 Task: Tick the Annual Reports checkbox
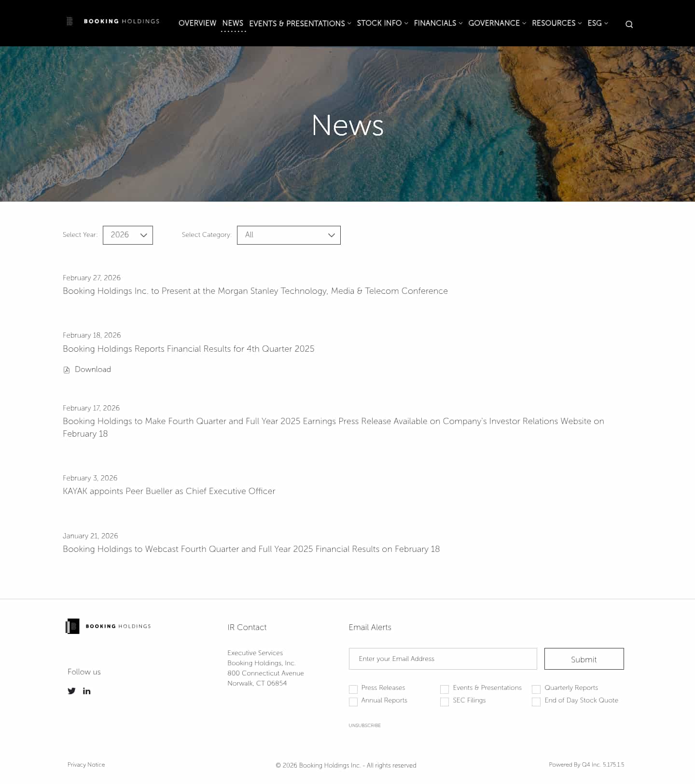click(353, 701)
